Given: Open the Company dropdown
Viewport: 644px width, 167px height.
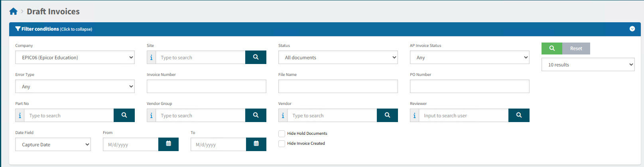Looking at the screenshot, I should pos(75,57).
